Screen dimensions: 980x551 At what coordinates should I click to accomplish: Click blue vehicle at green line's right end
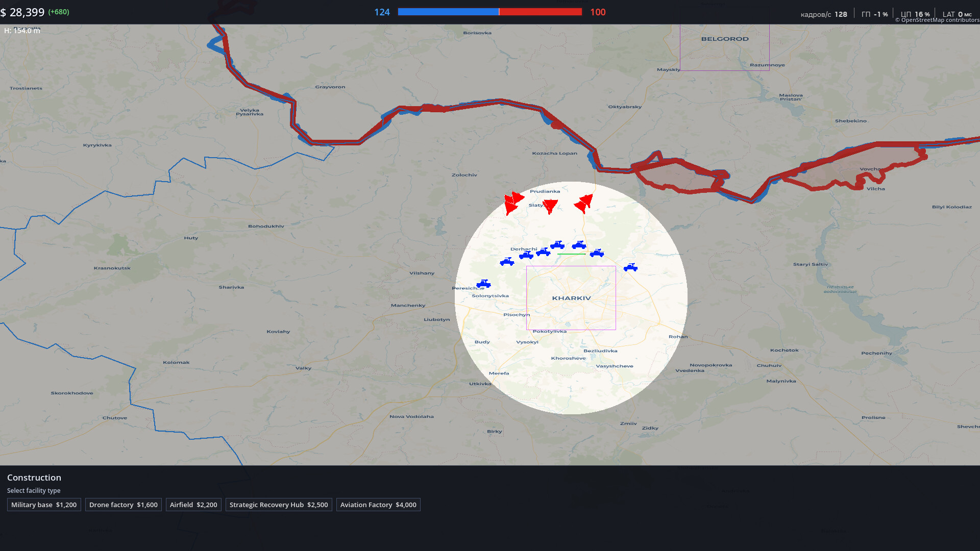[x=597, y=253]
